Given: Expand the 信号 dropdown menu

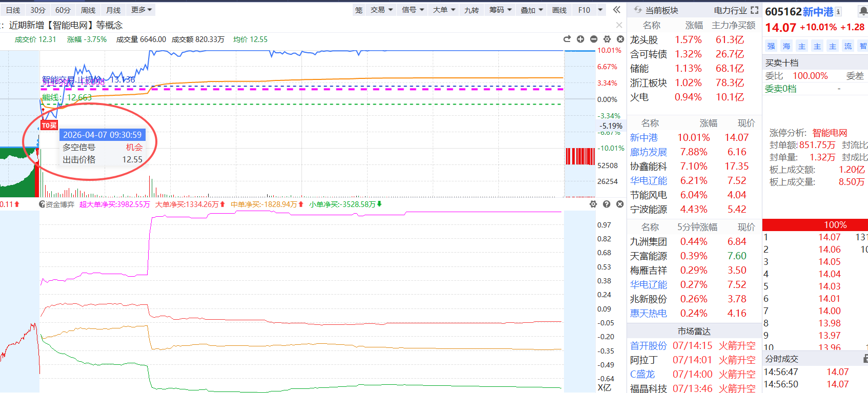Looking at the screenshot, I should pyautogui.click(x=413, y=10).
